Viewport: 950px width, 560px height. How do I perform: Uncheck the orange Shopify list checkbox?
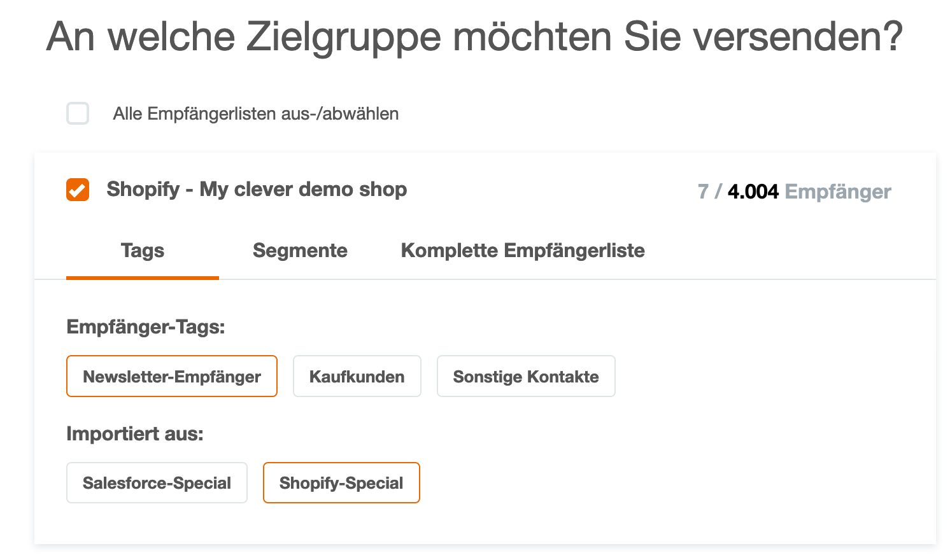78,190
